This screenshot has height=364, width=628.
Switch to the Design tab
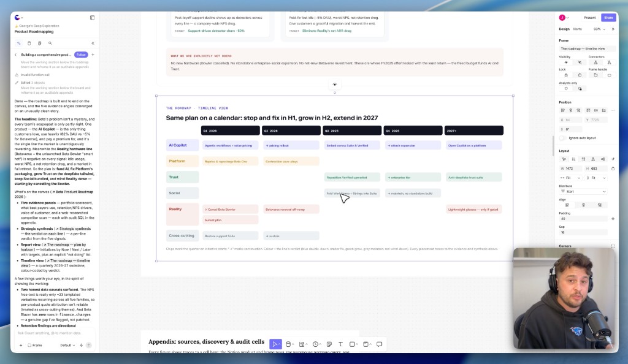564,29
